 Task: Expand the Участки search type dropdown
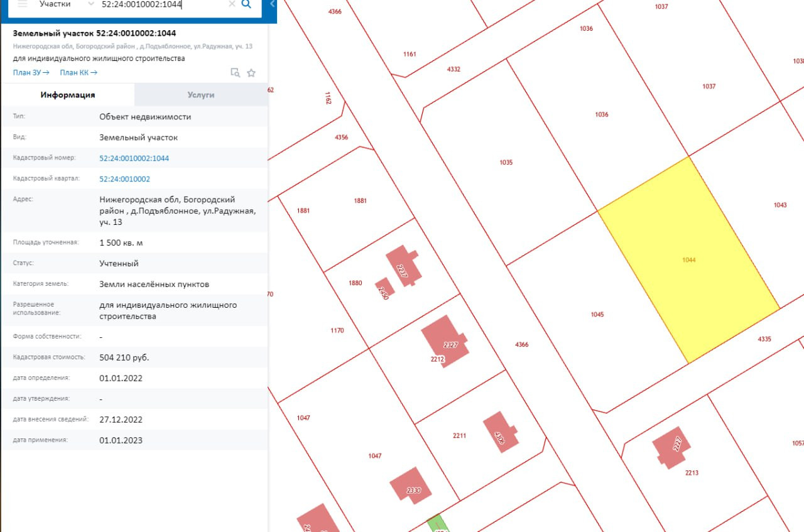[x=91, y=4]
